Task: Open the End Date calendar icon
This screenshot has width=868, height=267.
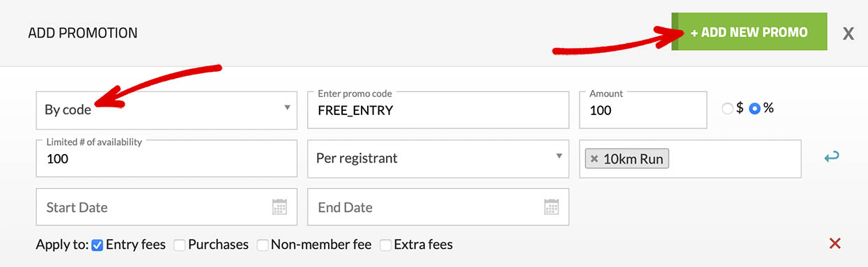Action: 551,207
